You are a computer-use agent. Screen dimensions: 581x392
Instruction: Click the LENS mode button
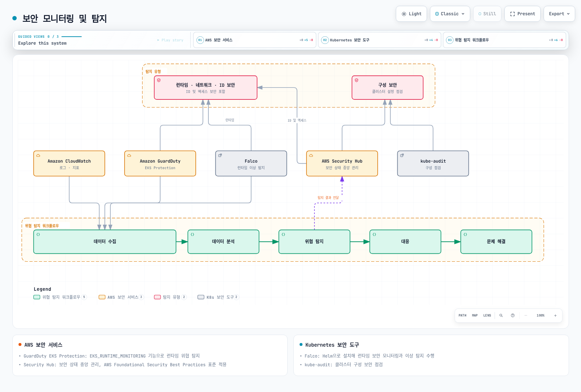tap(487, 315)
